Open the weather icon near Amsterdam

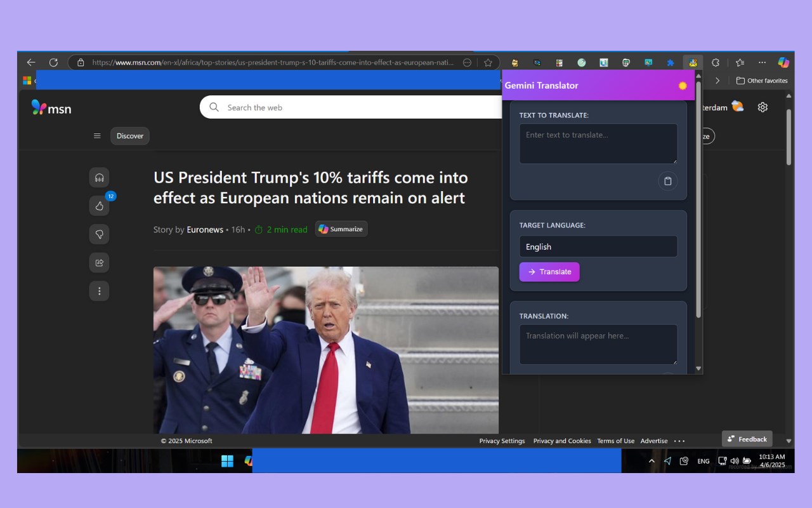point(737,106)
